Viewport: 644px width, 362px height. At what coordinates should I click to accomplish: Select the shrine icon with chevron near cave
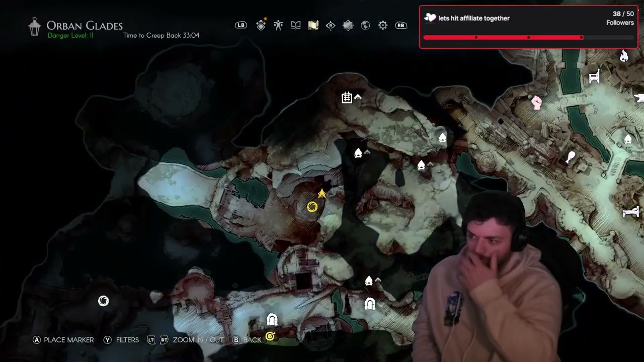[x=421, y=165]
